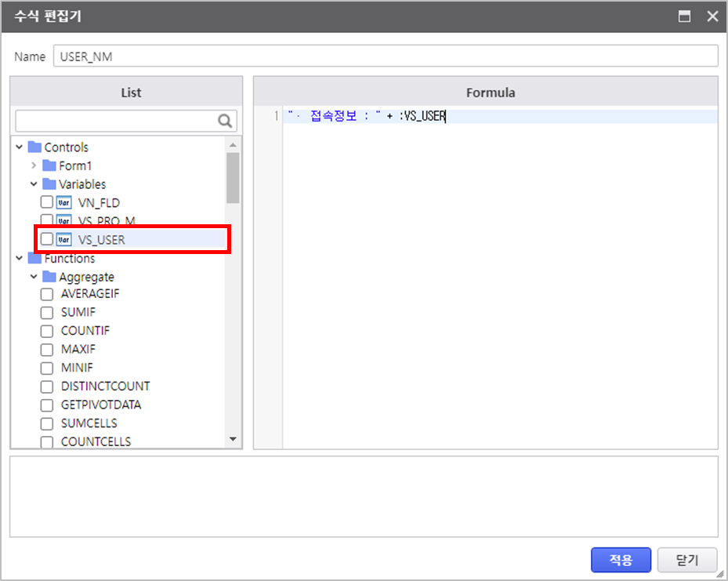Image resolution: width=728 pixels, height=581 pixels.
Task: Select the VS_USER variable row
Action: click(132, 240)
